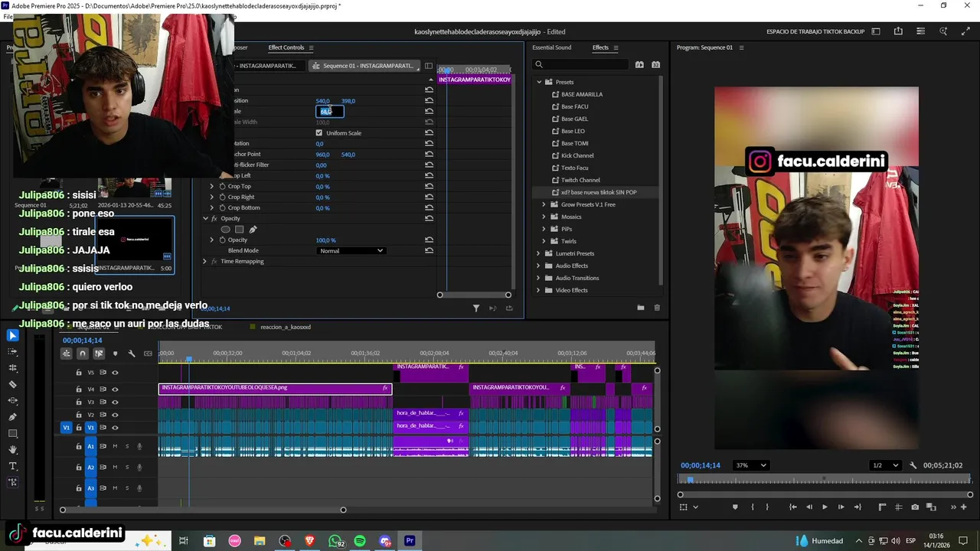The image size is (980, 551).
Task: Open the Effects panel menu
Action: 616,47
